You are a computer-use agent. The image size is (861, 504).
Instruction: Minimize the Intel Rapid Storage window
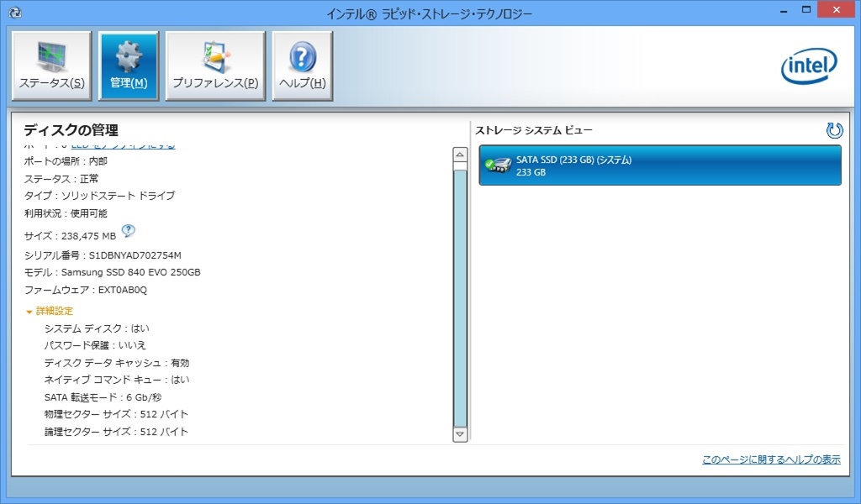(x=784, y=10)
